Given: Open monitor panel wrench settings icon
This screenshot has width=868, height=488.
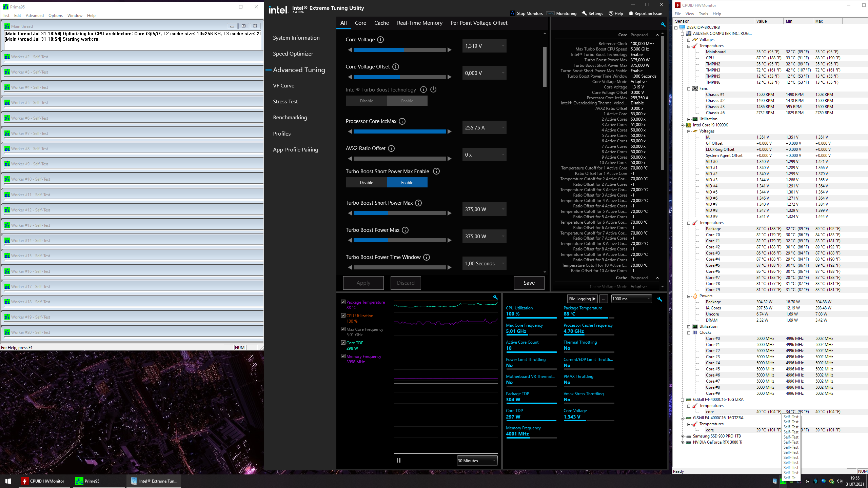Looking at the screenshot, I should (659, 299).
